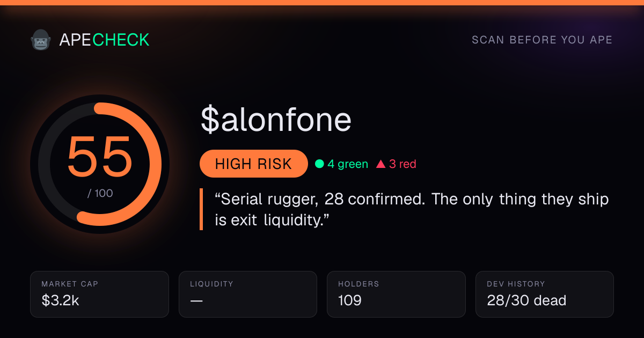Click the orange quote bar accent
644x338 pixels.
coord(201,209)
